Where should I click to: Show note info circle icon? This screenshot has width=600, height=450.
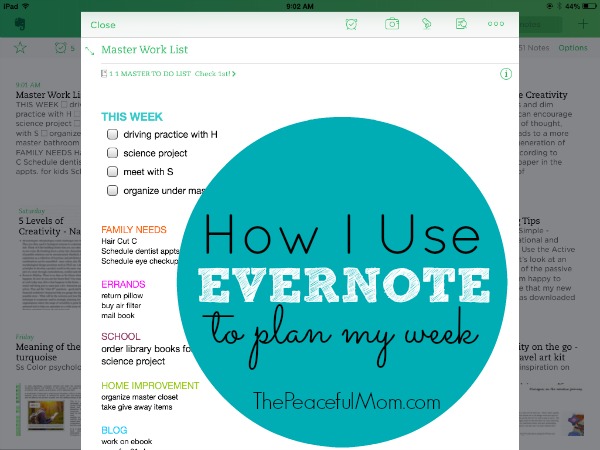coord(506,74)
